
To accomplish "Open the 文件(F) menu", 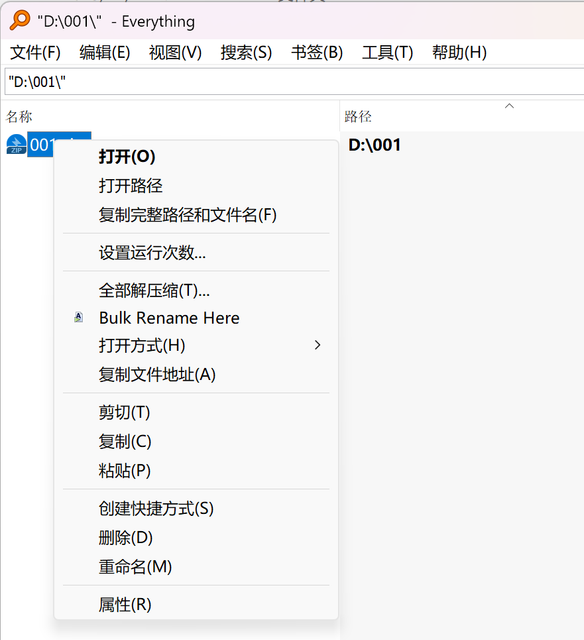I will point(36,53).
